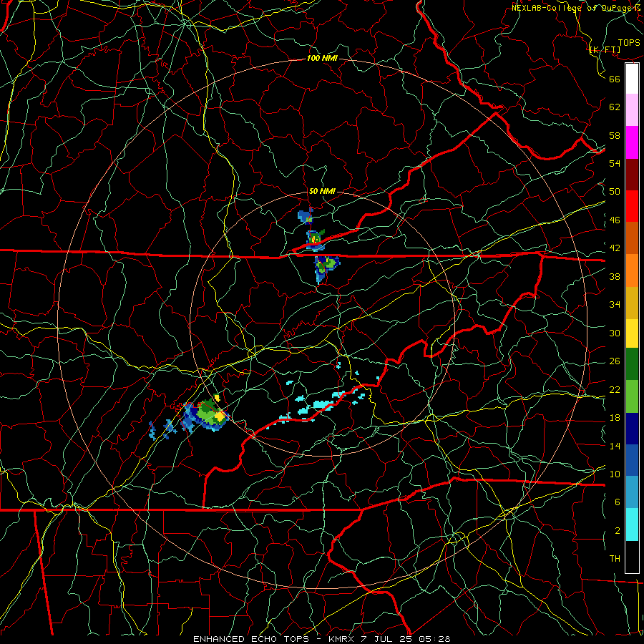This screenshot has height=644, width=644.
Task: Click the white swatch in the tops legend
Action: point(632,79)
